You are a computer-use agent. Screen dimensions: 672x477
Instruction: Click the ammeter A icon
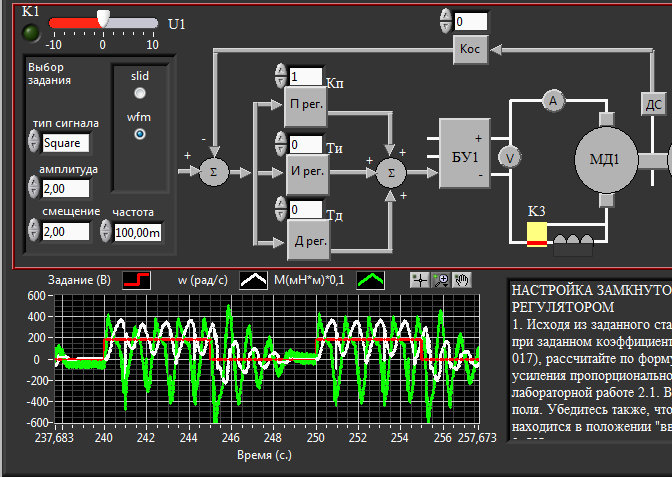[x=553, y=101]
